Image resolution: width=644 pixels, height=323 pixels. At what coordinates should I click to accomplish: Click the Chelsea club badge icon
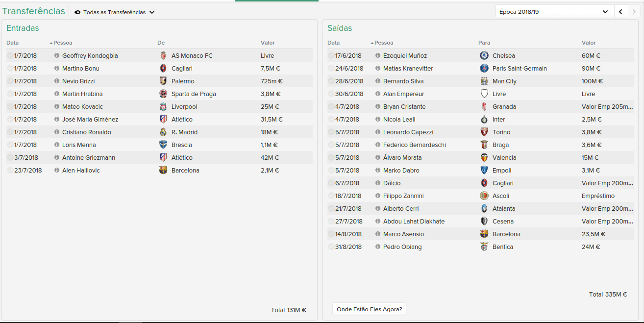coord(484,55)
